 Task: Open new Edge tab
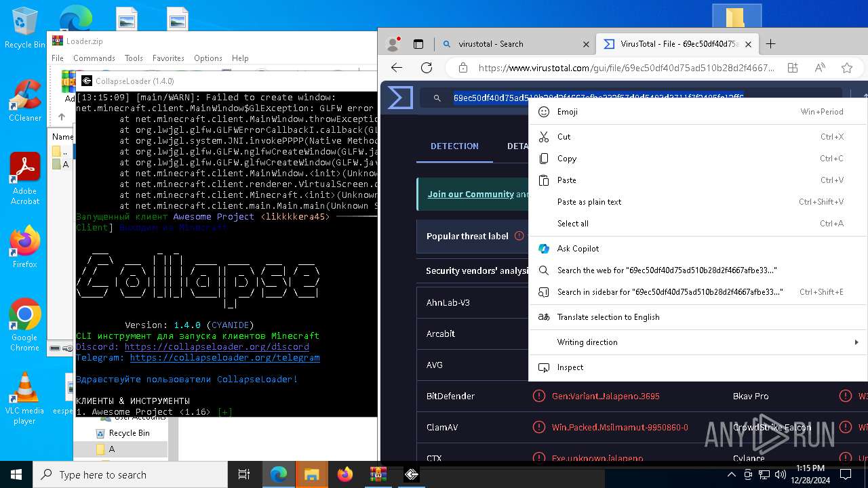click(770, 44)
